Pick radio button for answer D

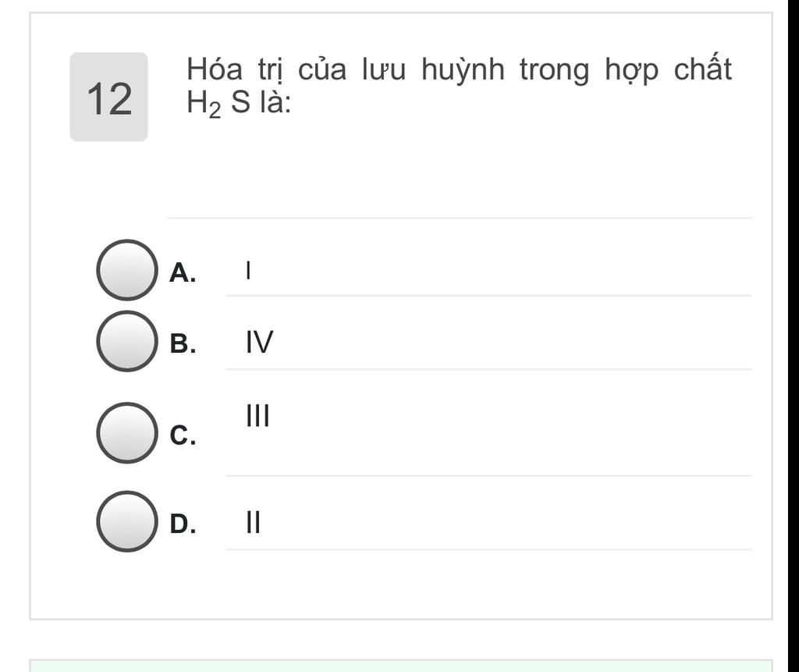tap(126, 521)
